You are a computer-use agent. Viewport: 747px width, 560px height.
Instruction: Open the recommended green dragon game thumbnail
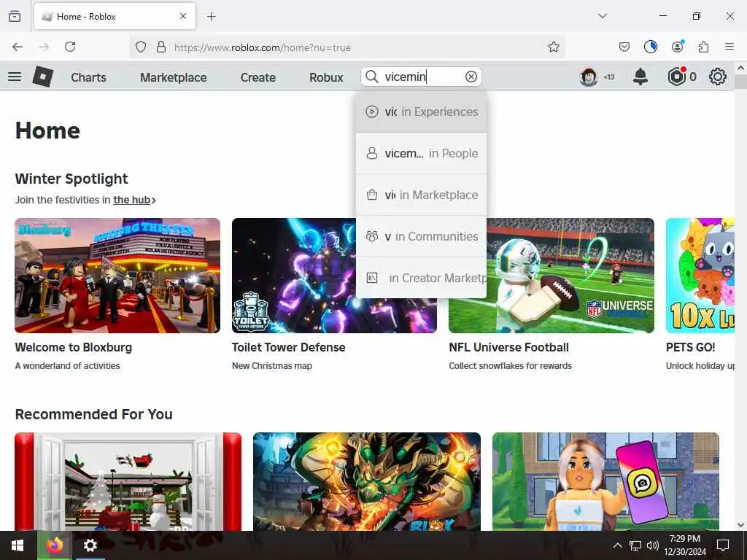pos(367,481)
